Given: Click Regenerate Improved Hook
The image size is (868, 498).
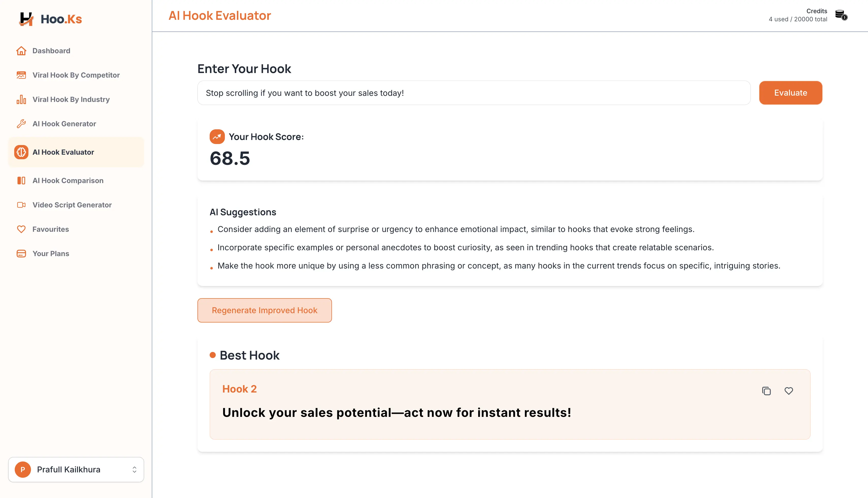Looking at the screenshot, I should coord(264,310).
